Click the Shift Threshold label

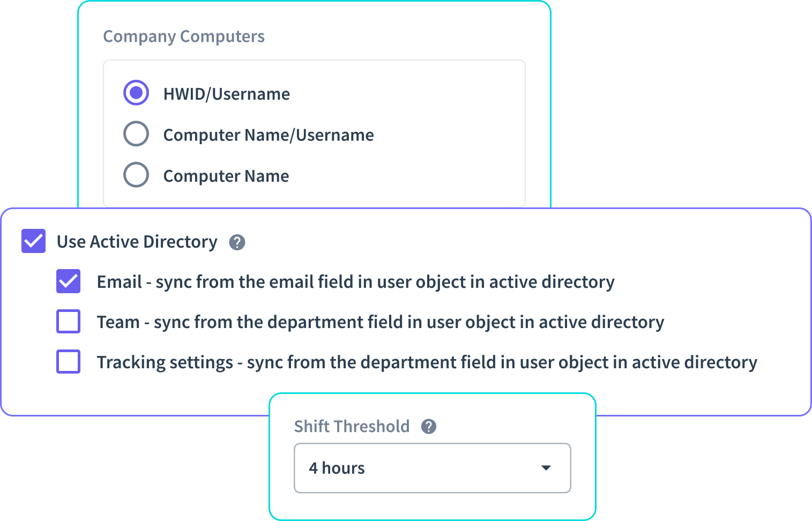[x=352, y=426]
